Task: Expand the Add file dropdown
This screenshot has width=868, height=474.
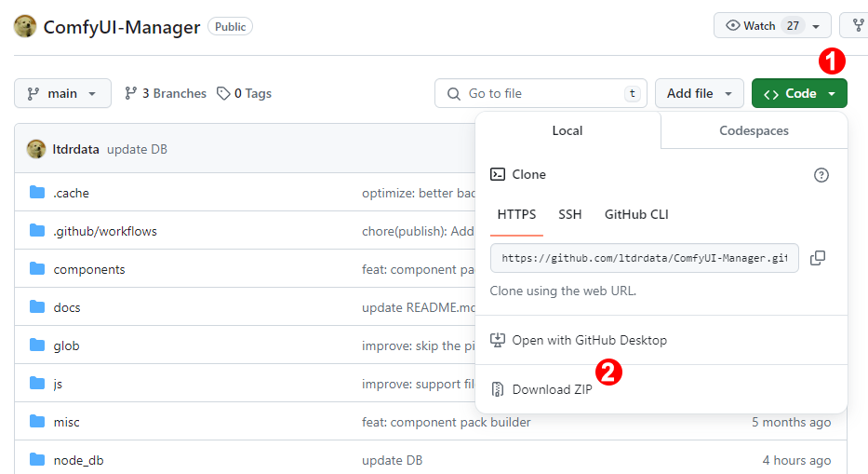Action: click(700, 93)
